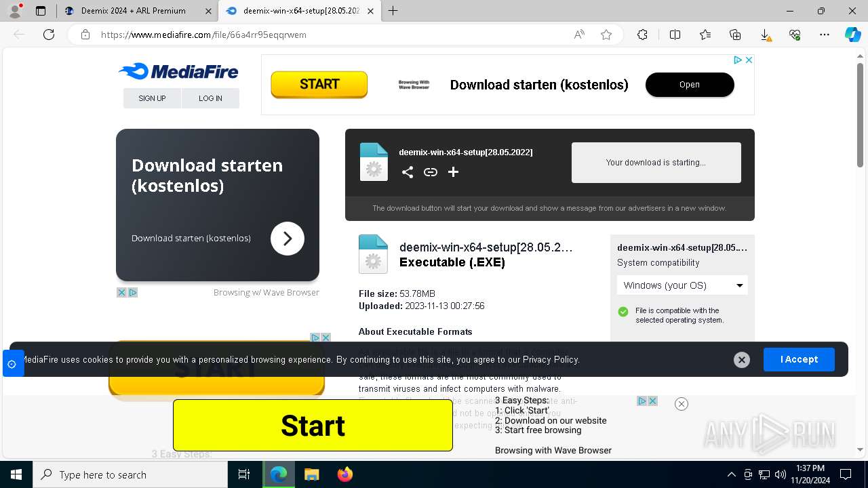Open Edge Settings and more menu
This screenshot has height=488, width=868.
pos(825,35)
